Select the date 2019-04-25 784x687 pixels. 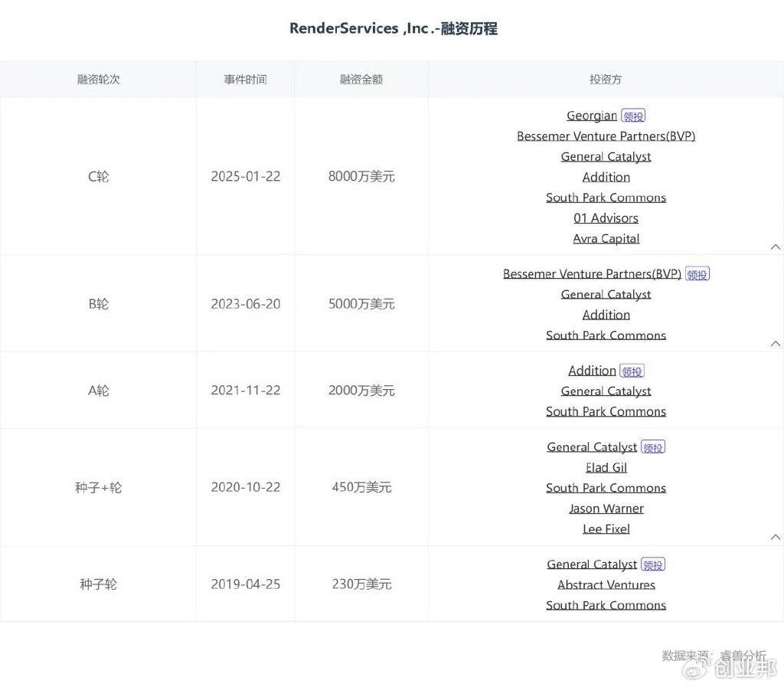(x=246, y=584)
